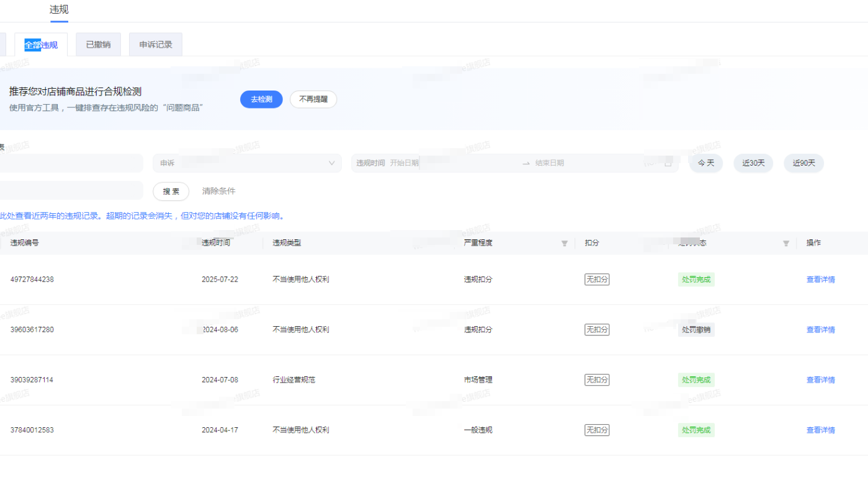
Task: Click the filter icon in 严重程度 column
Action: tap(564, 243)
